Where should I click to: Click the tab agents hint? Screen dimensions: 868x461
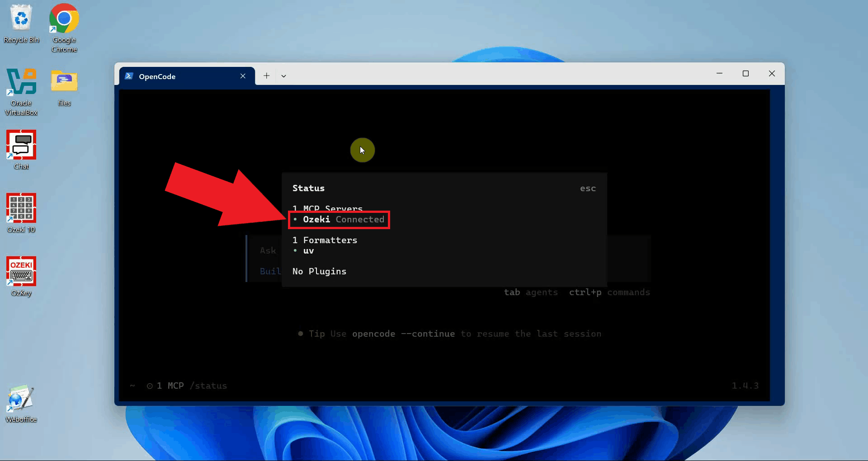coord(531,292)
